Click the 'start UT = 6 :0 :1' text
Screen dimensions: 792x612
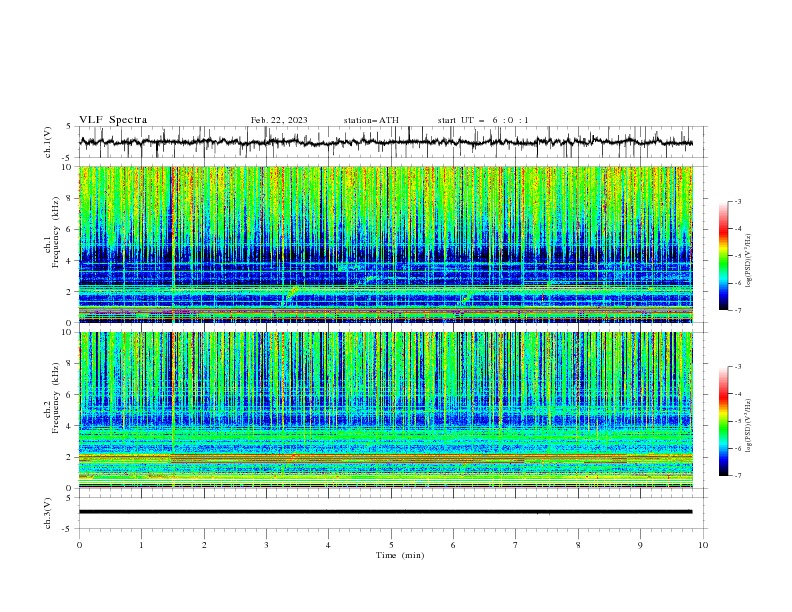483,120
